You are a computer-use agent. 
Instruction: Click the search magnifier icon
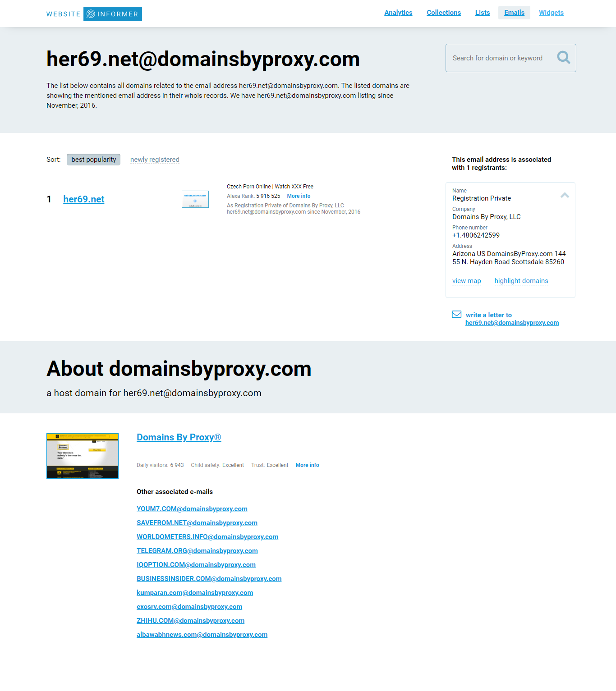pos(563,57)
